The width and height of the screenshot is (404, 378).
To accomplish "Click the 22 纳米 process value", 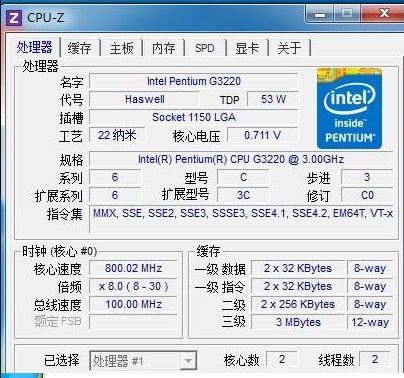I will [x=117, y=135].
